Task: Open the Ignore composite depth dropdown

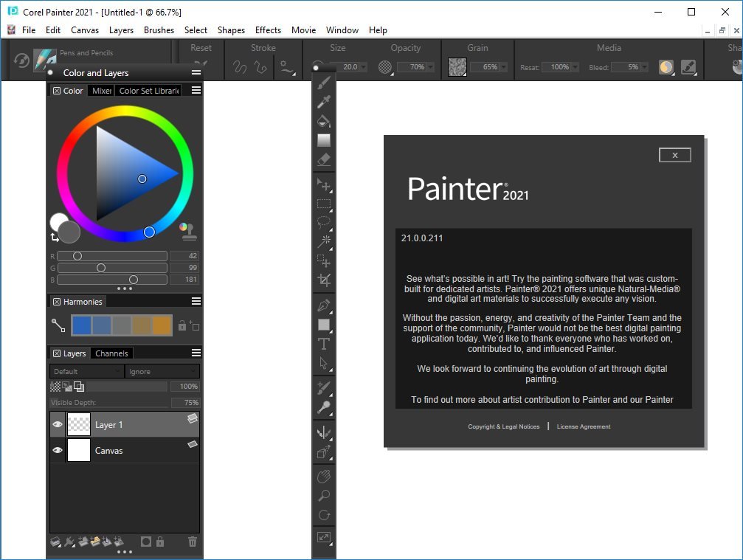Action: pyautogui.click(x=162, y=371)
